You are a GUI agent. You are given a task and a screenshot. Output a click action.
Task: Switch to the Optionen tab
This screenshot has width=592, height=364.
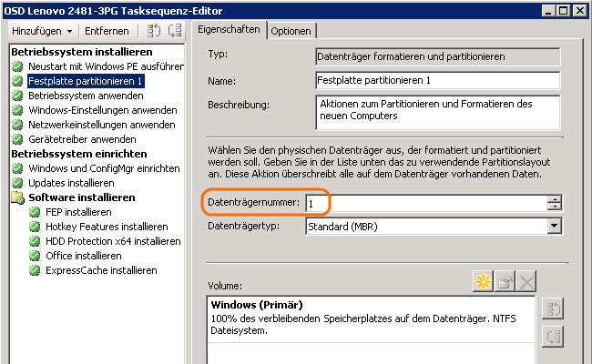[291, 31]
